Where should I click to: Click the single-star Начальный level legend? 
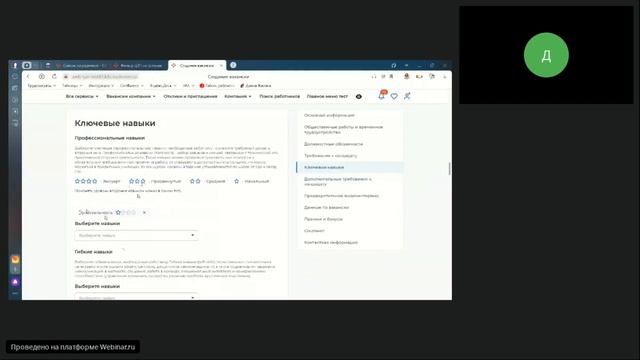251,181
